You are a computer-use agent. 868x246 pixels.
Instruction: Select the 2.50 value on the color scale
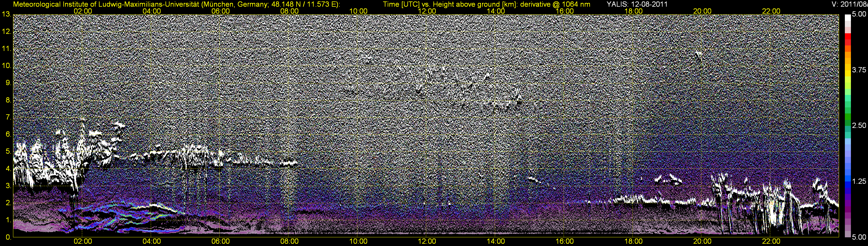858,126
